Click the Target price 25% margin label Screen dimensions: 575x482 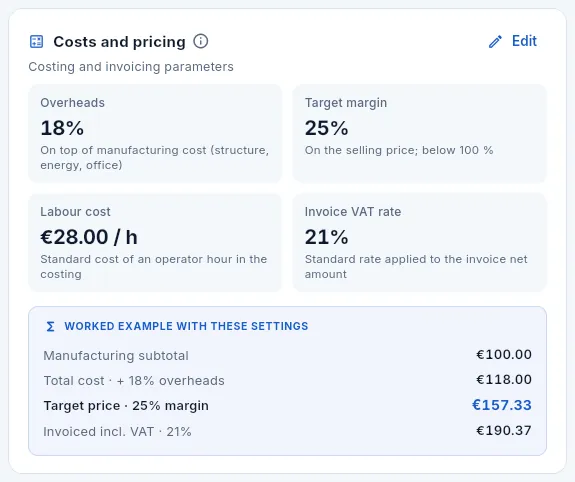click(126, 406)
